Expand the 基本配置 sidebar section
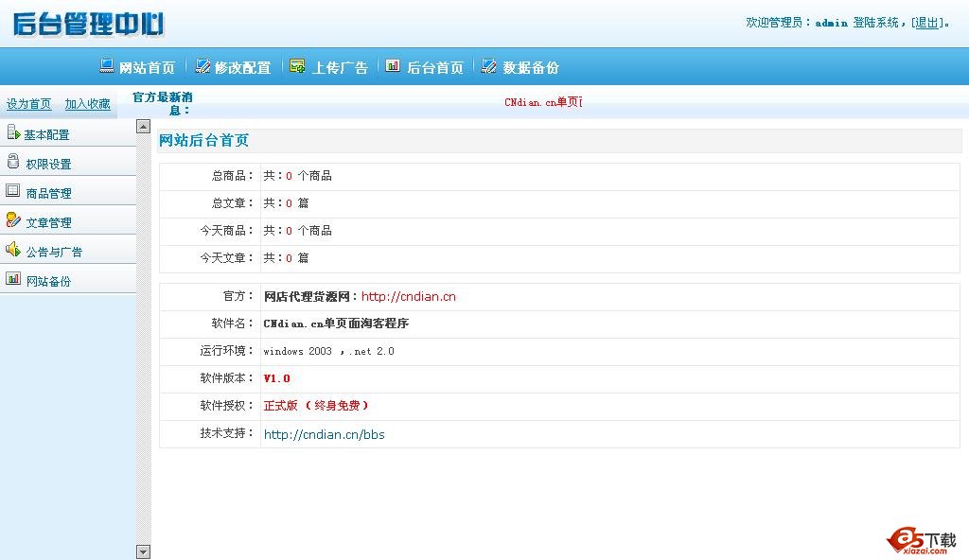969x560 pixels. [46, 134]
